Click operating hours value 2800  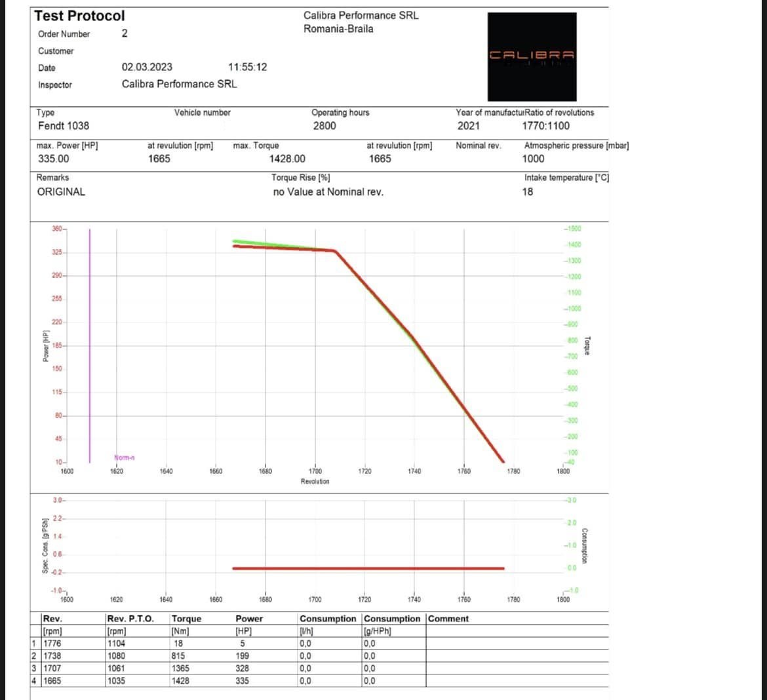pyautogui.click(x=324, y=126)
